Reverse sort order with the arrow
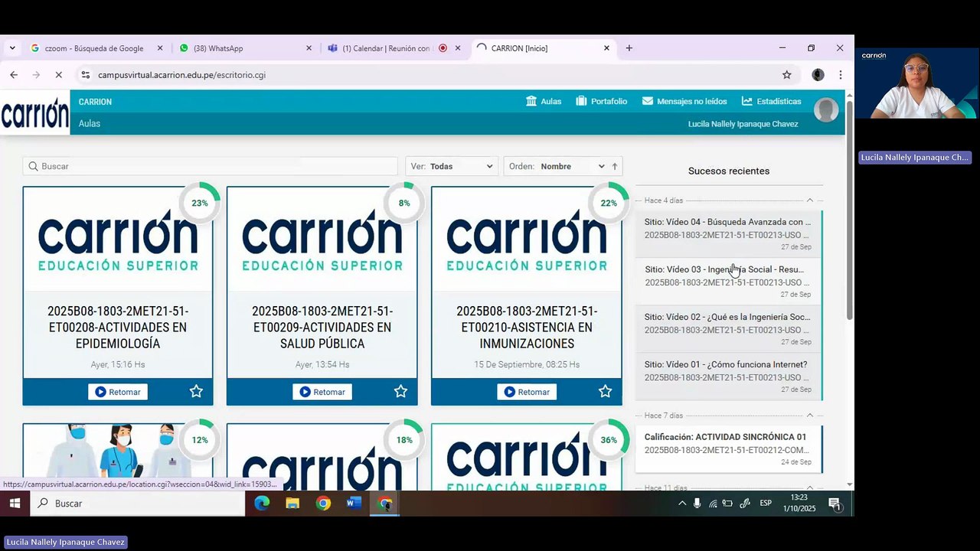 (614, 166)
